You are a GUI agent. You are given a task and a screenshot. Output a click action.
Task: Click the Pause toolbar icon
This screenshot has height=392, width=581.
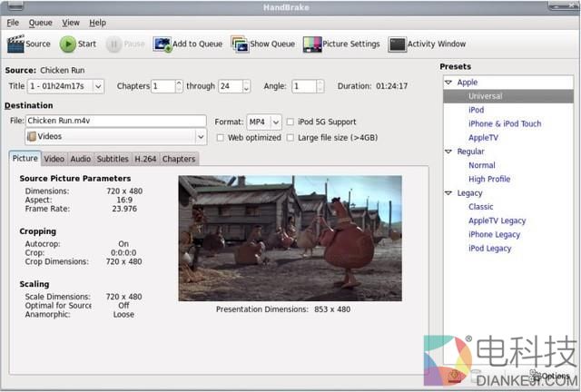[113, 44]
